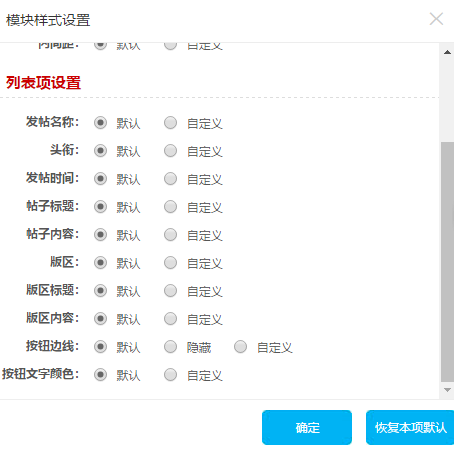Image resolution: width=454 pixels, height=465 pixels.
Task: Click the 按钮边线 label
Action: [x=53, y=346]
